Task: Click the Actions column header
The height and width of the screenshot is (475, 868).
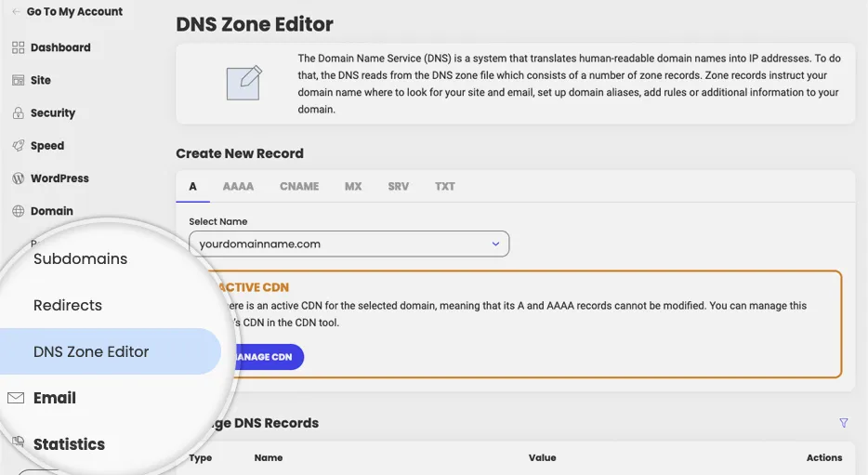Action: (x=824, y=458)
